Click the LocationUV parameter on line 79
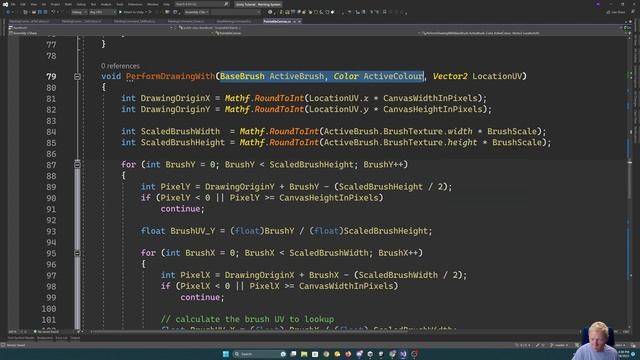The height and width of the screenshot is (360, 640). point(497,76)
